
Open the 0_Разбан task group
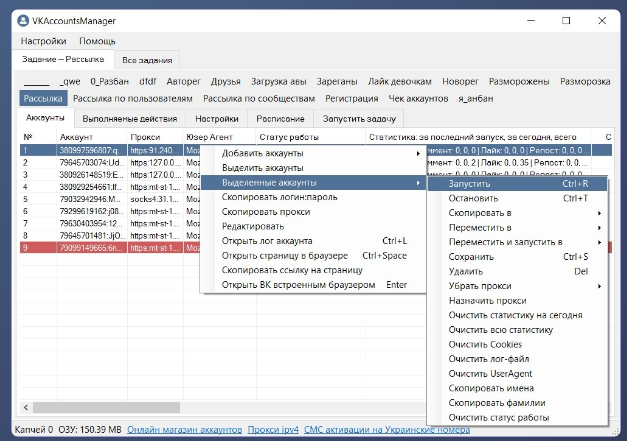tap(110, 82)
